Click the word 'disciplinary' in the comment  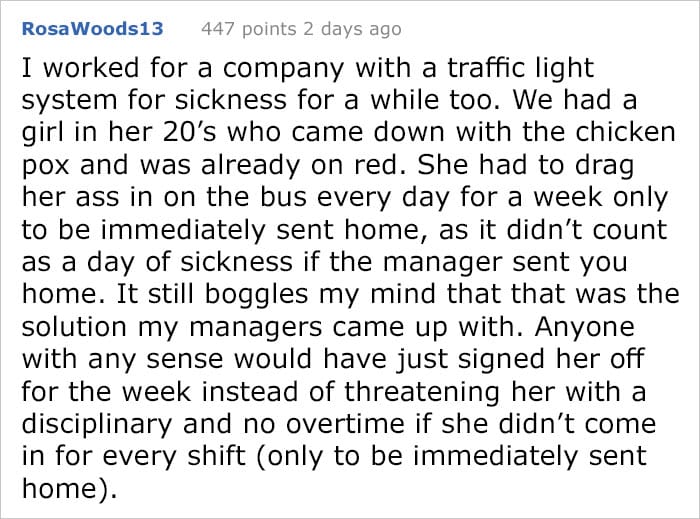(x=96, y=425)
